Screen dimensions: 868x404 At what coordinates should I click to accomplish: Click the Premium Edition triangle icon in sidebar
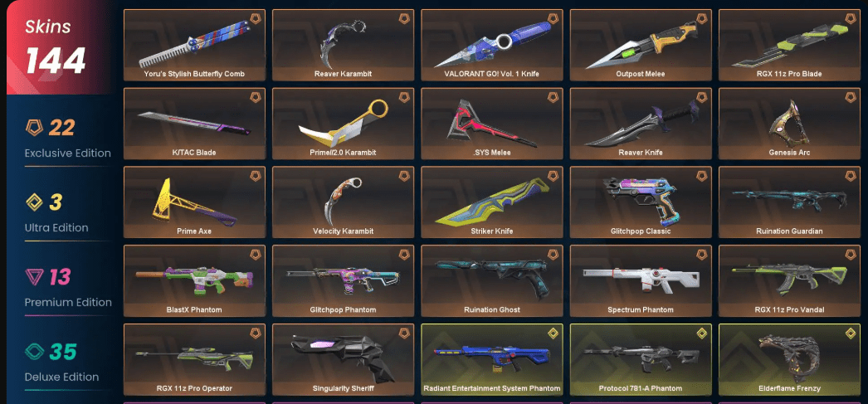click(x=34, y=277)
